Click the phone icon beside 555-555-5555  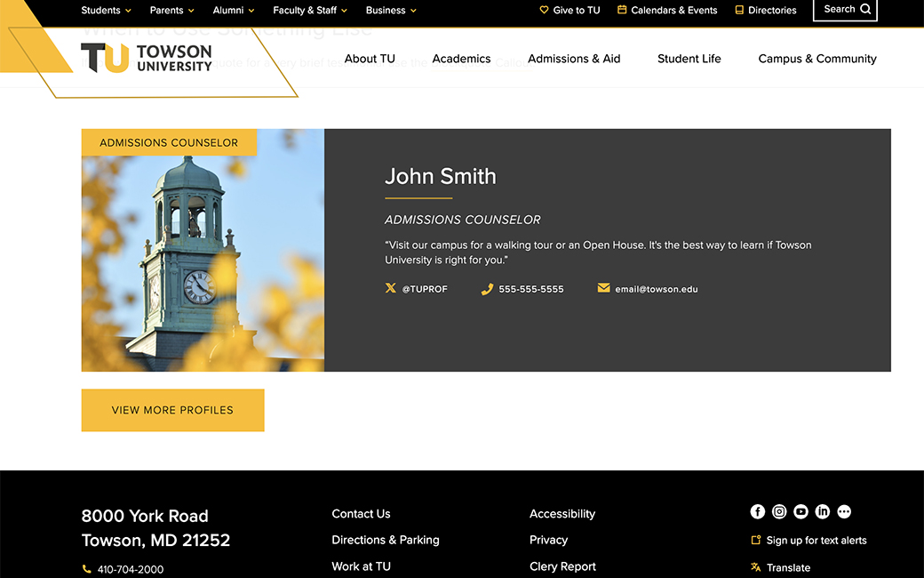pyautogui.click(x=487, y=289)
